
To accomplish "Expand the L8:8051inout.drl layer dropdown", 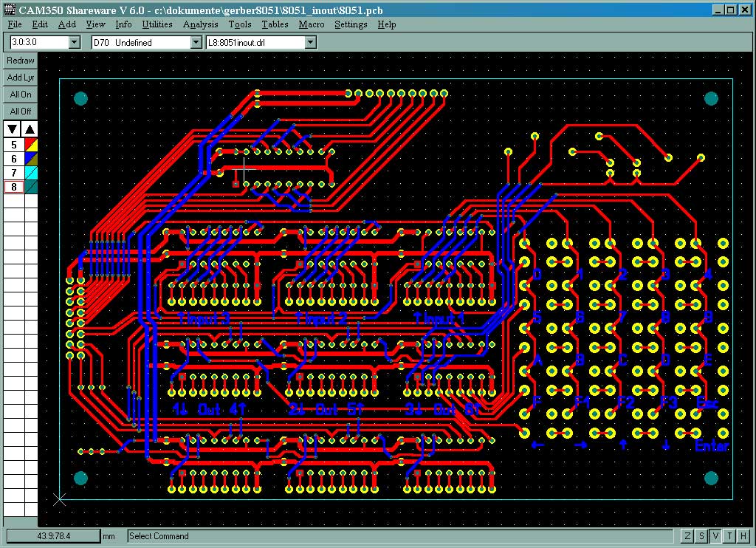I will click(x=311, y=42).
